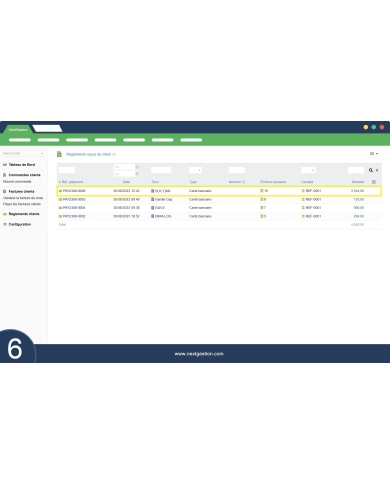Click the payment icon of row ending 0005

(60, 199)
